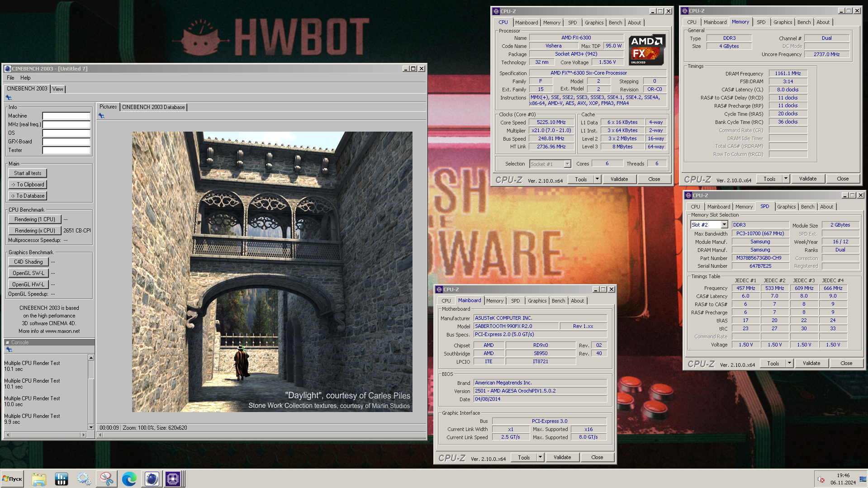Open the Tools dropdown arrow in CPU-Z Memory window

click(786, 179)
